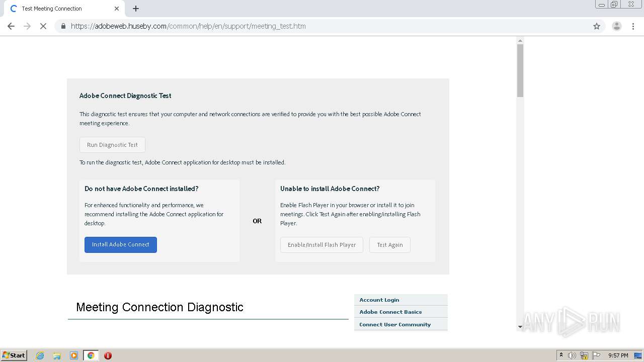Click the Do not have Adobe Connect installed heading
644x362 pixels.
(x=141, y=189)
